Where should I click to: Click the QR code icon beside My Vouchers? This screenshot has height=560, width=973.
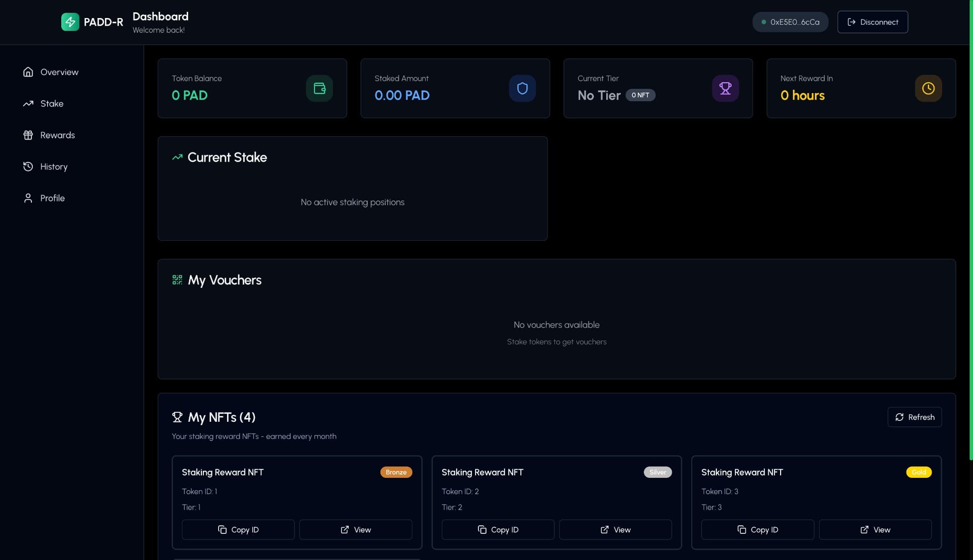tap(177, 280)
